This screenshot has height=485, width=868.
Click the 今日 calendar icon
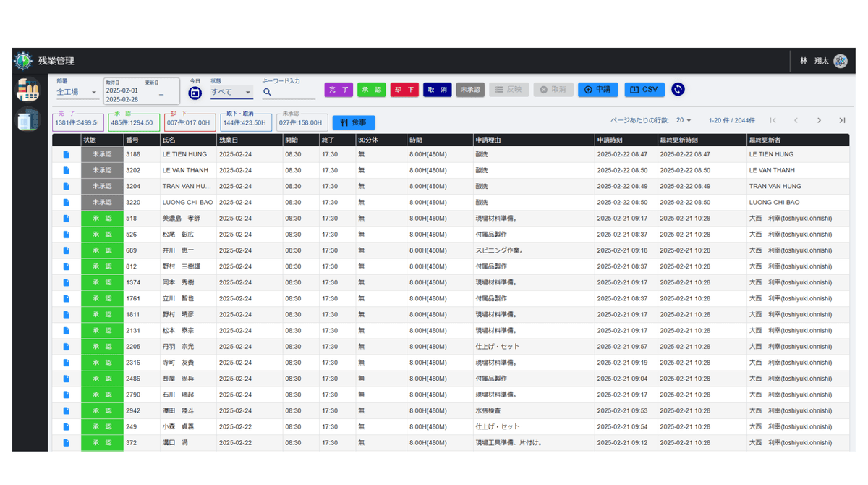[195, 93]
